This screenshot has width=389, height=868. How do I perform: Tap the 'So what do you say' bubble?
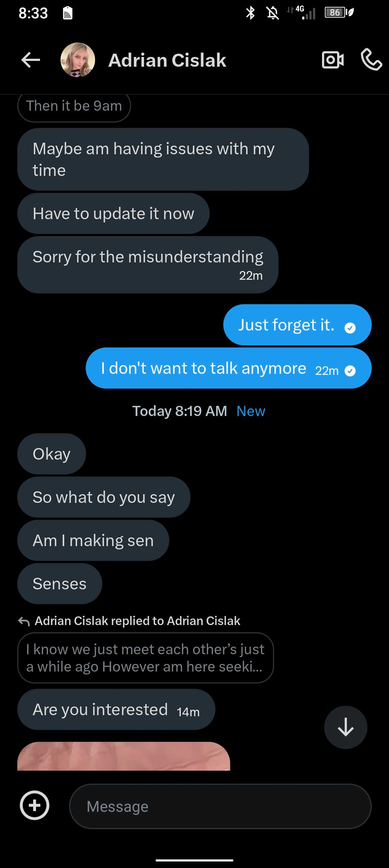pos(104,497)
